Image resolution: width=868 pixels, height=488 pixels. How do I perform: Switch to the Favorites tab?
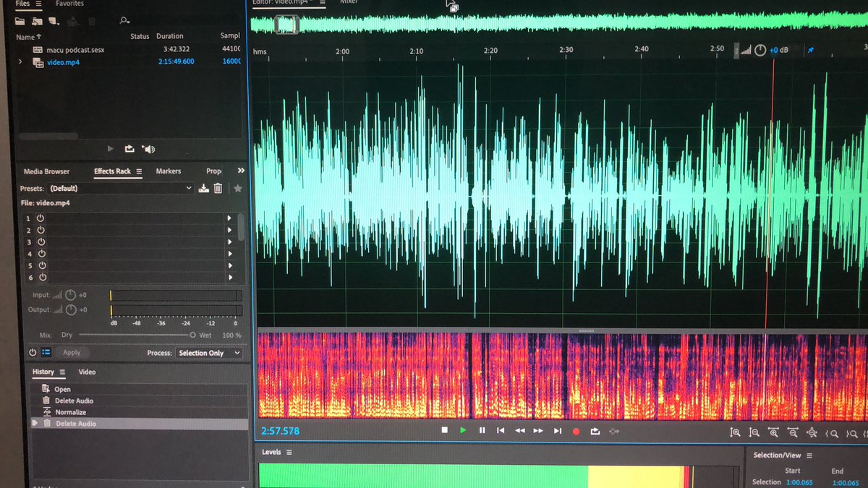pyautogui.click(x=69, y=4)
